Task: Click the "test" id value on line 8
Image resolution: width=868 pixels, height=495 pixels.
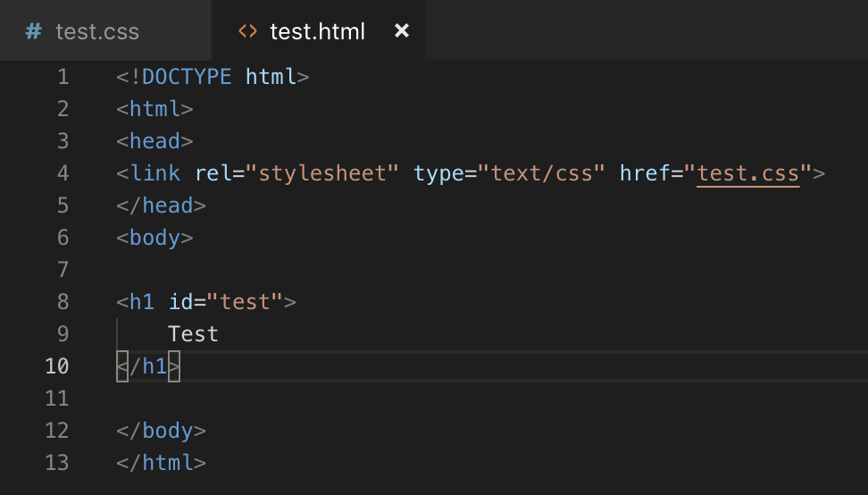Action: pos(245,302)
